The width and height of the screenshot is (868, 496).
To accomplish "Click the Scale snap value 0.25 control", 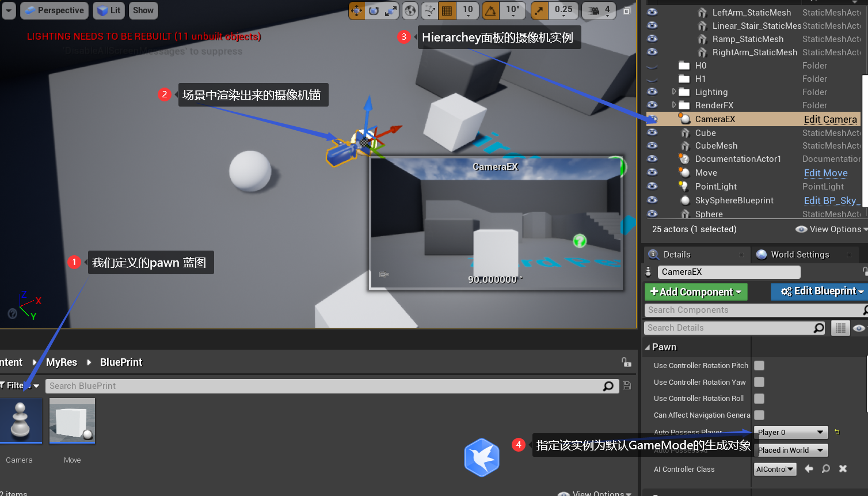I will 564,10.
